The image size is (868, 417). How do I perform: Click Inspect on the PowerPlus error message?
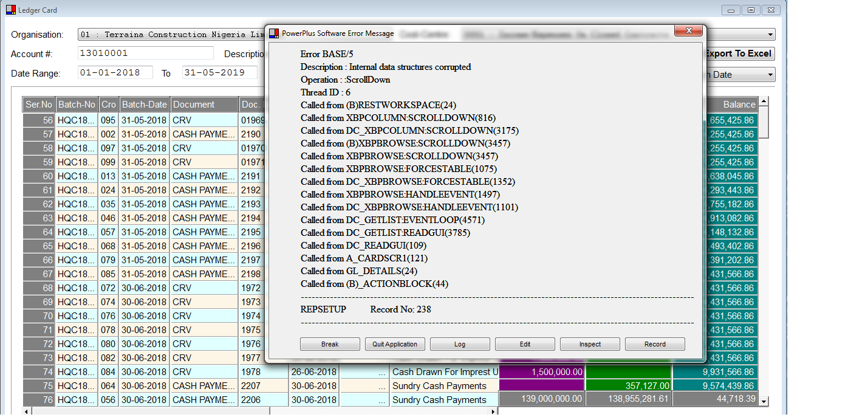(x=589, y=343)
